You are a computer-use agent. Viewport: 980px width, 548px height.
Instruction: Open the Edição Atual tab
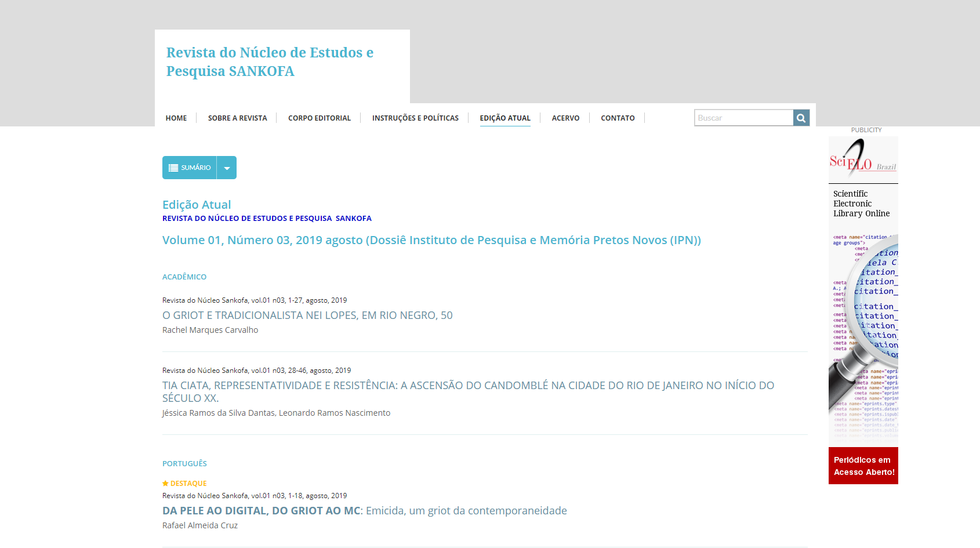(x=504, y=118)
